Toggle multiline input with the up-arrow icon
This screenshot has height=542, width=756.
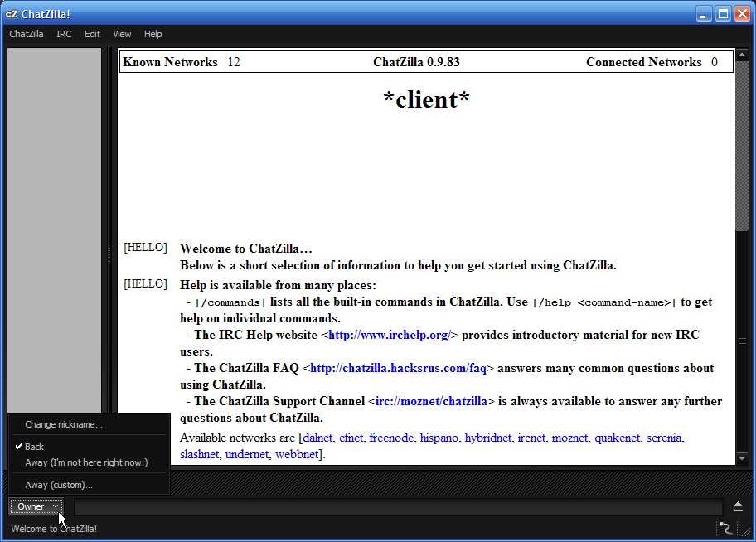(x=738, y=506)
